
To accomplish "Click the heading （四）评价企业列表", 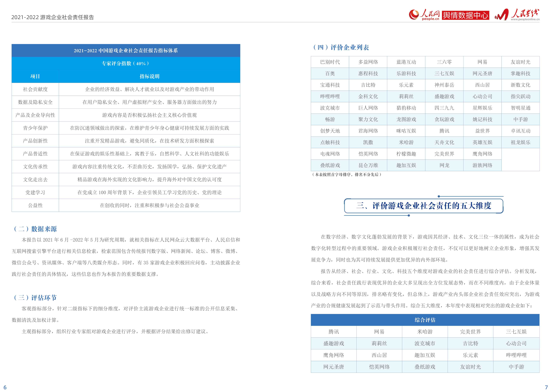I will [341, 47].
